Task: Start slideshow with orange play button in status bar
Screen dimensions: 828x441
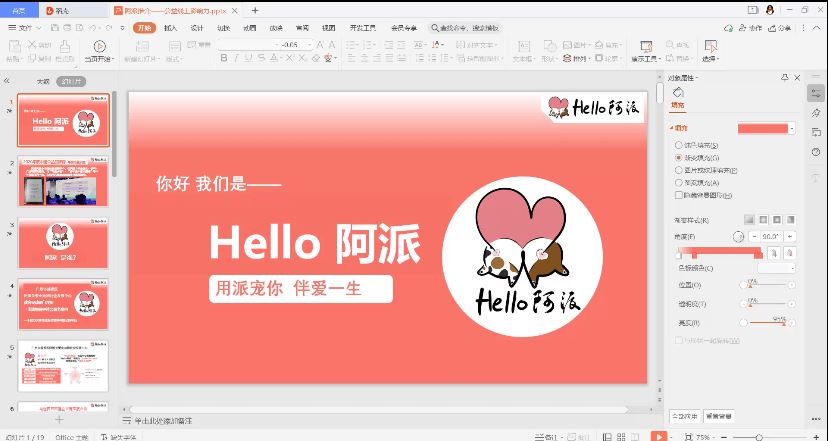Action: 658,436
